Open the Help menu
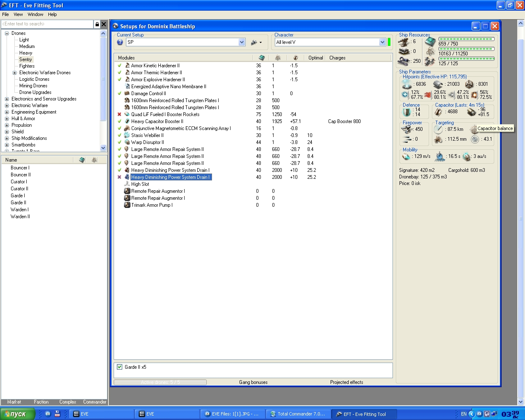Screen dimensions: 525x420 click(x=52, y=14)
